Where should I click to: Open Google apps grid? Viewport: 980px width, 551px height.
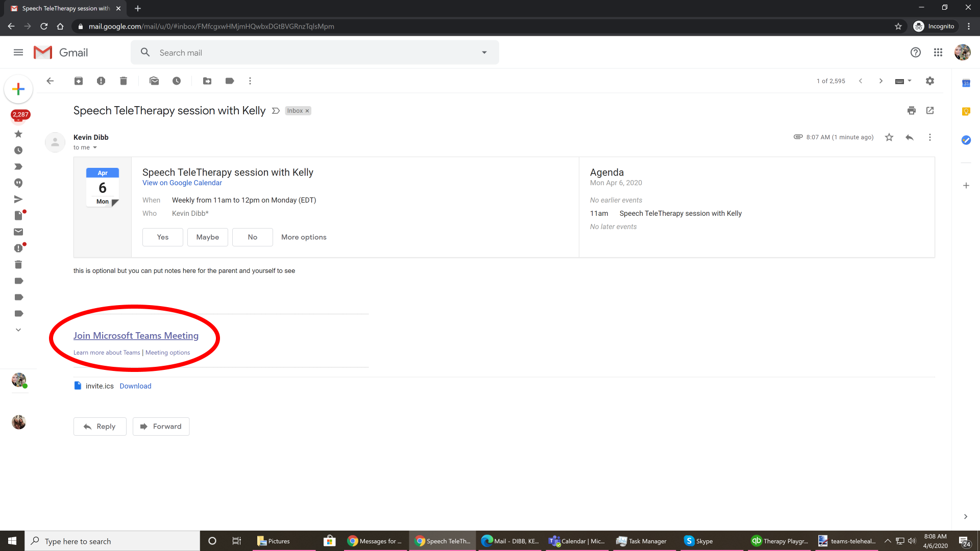tap(938, 52)
